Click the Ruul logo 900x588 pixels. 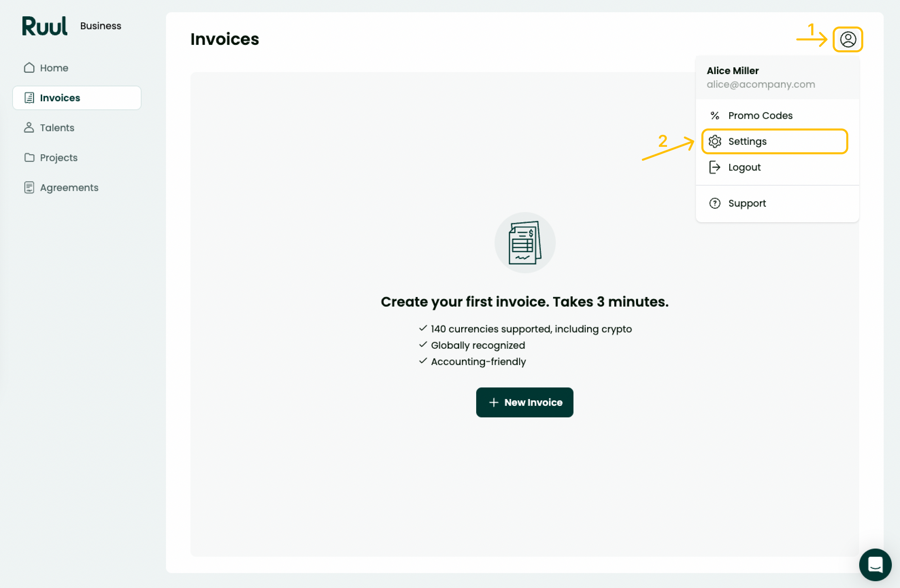point(45,26)
